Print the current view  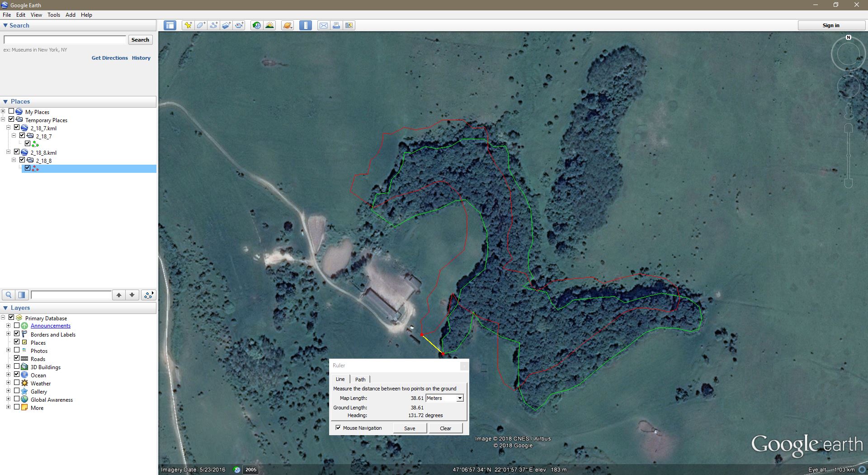(x=336, y=25)
